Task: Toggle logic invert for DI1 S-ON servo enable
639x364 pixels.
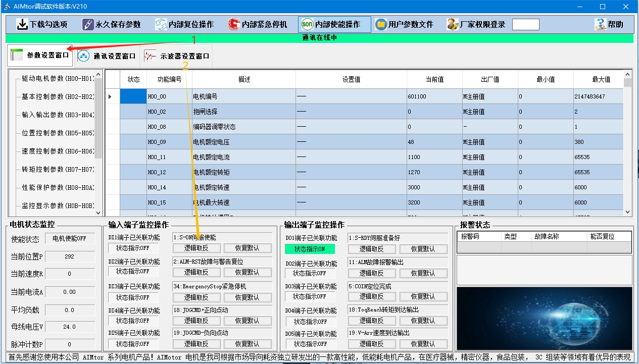Action: coord(196,248)
